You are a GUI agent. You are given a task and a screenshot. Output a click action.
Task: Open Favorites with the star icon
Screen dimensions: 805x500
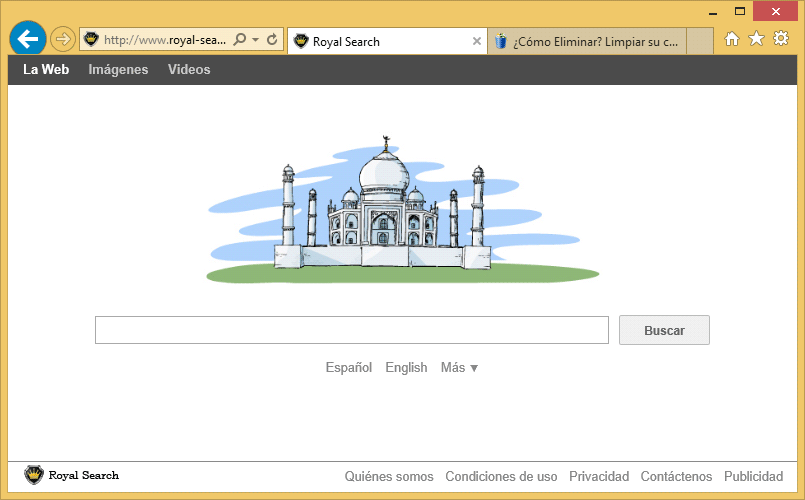[x=756, y=39]
